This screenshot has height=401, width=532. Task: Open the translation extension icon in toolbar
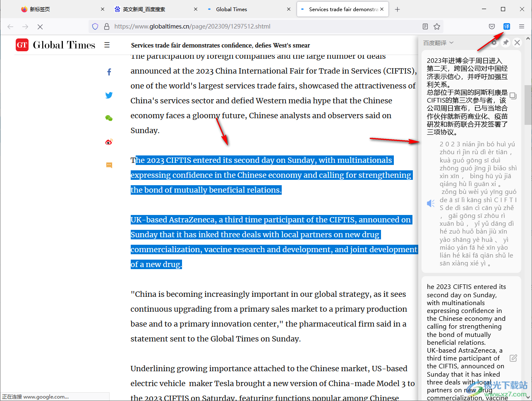[506, 26]
